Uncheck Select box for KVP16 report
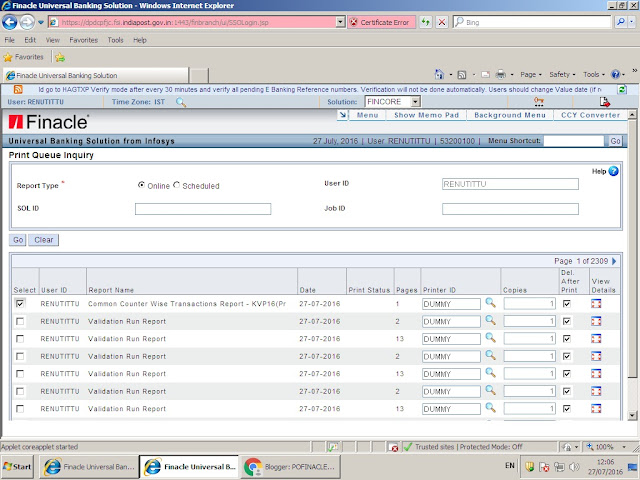 click(x=20, y=303)
